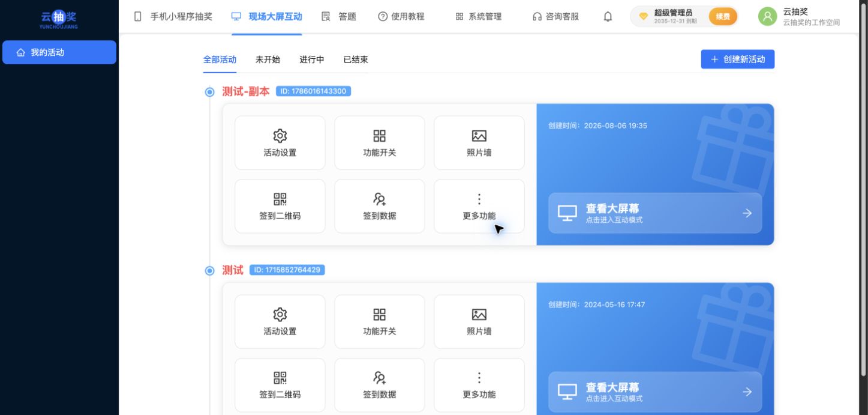This screenshot has width=868, height=415.
Task: Click the monitor icon on the ID 1715852764429 banner
Action: pos(567,392)
